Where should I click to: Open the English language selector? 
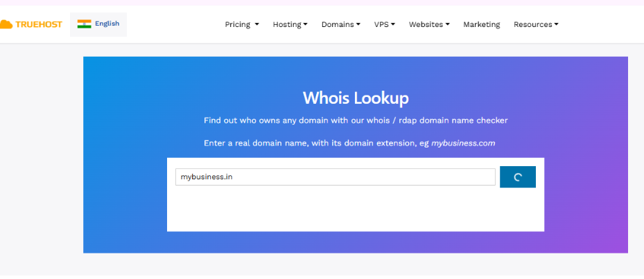point(98,24)
